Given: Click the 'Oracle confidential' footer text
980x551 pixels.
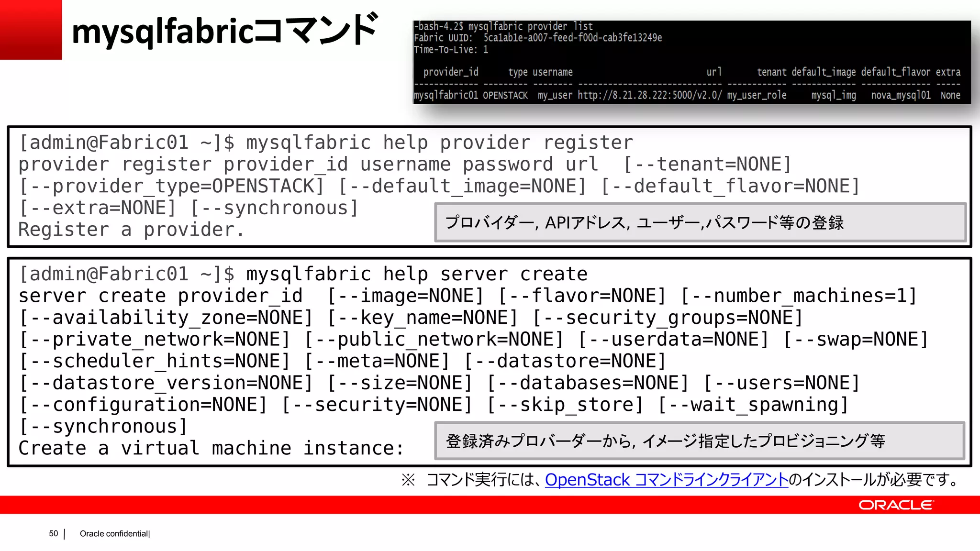Looking at the screenshot, I should pyautogui.click(x=114, y=533).
